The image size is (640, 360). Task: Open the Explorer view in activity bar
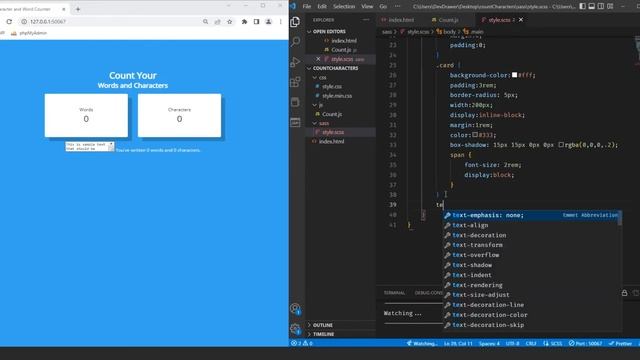[x=295, y=22]
